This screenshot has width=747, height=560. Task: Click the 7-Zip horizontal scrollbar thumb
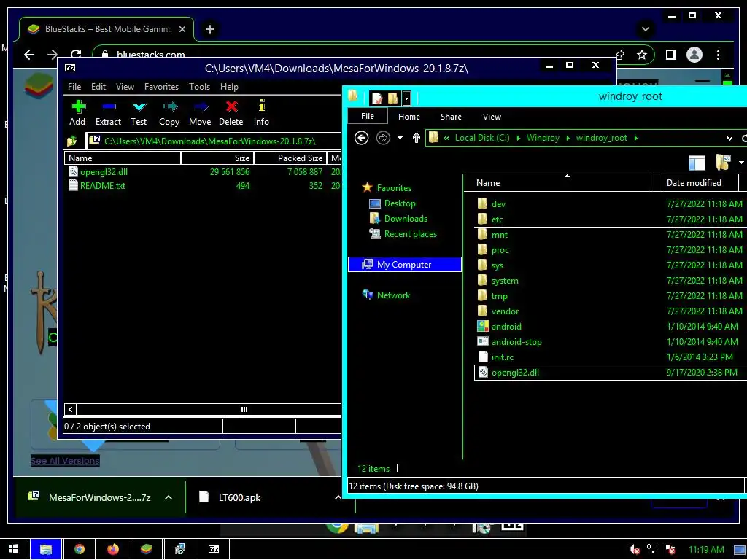pyautogui.click(x=244, y=410)
